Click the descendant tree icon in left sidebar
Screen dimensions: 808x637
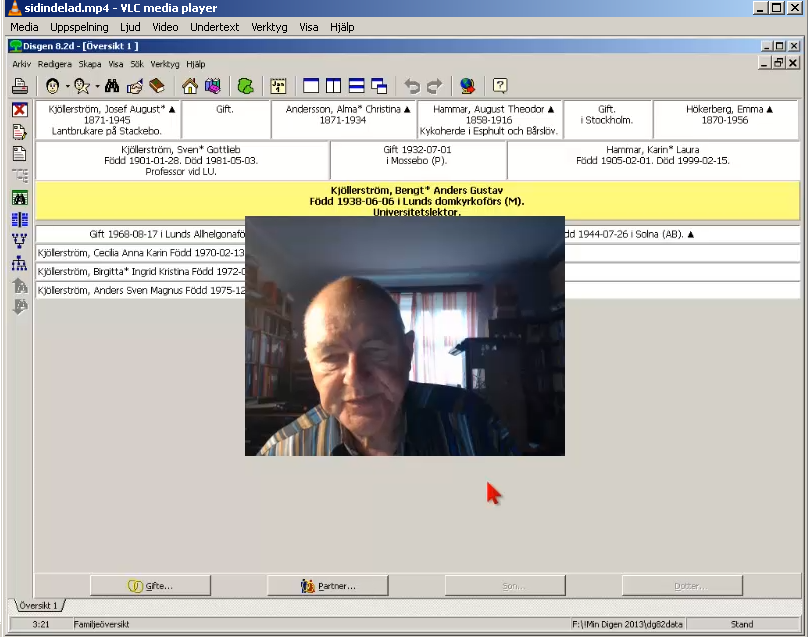[19, 264]
